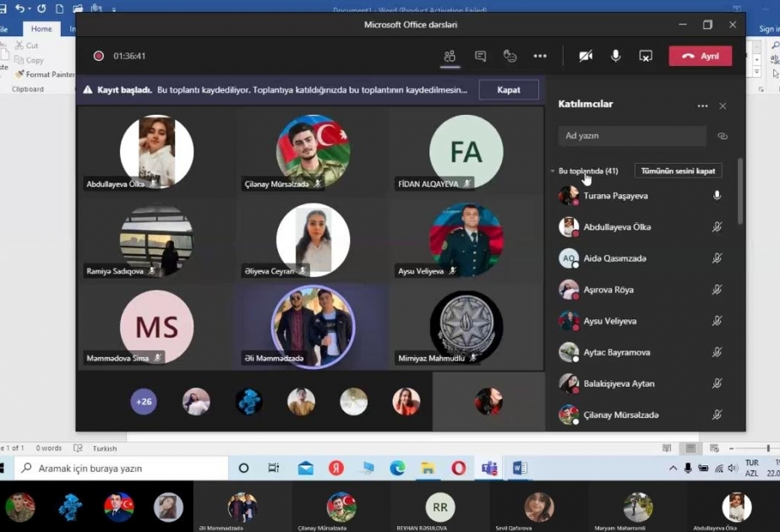Show the +26 more participants badge
Viewport: 780px width, 532px height.
[x=144, y=402]
